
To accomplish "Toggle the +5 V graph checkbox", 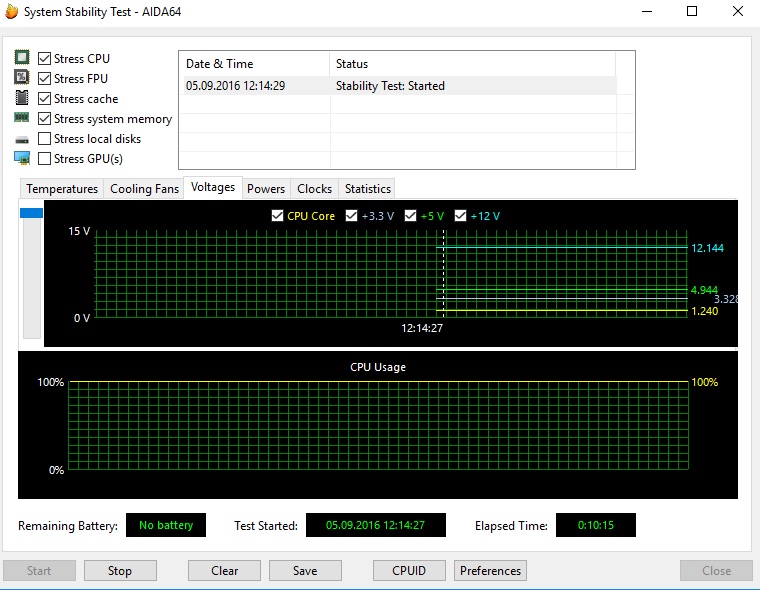I will pyautogui.click(x=411, y=216).
